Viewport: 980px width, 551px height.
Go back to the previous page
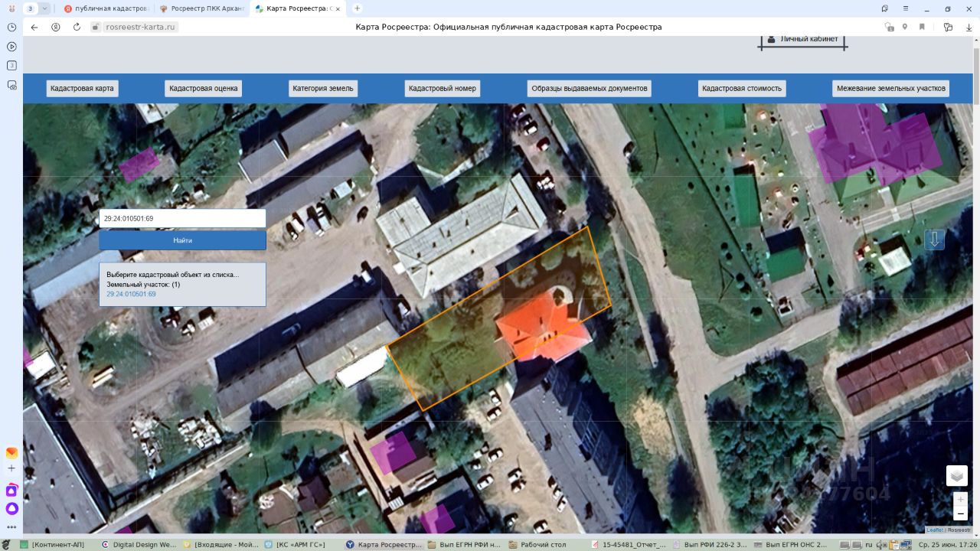click(x=34, y=27)
